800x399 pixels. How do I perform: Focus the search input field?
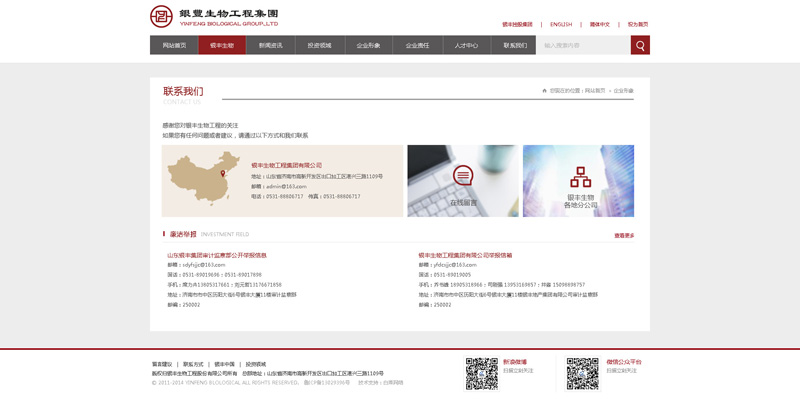coord(583,45)
